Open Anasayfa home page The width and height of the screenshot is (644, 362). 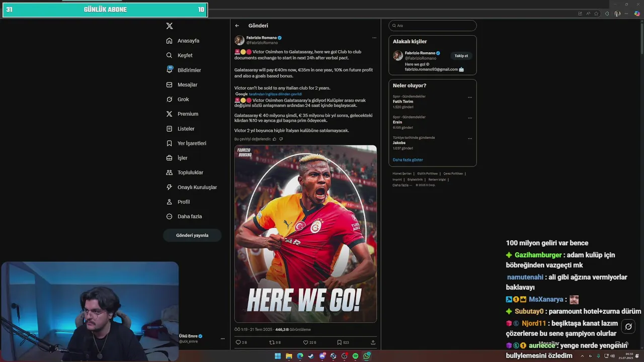(x=183, y=41)
